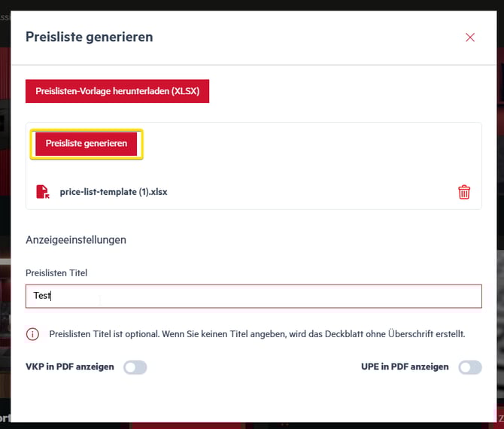Screen dimensions: 504x429
Task: Click blank area below the PDF toggles
Action: coord(254,400)
